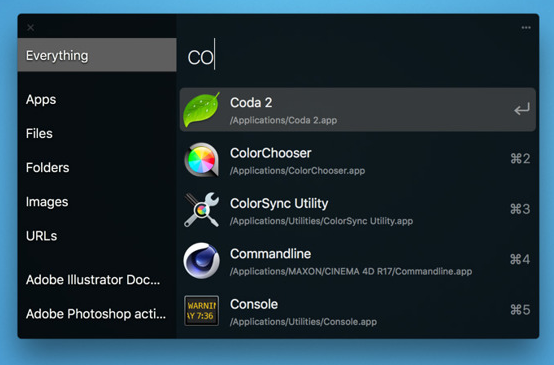
Task: Launch Coda 2 from the results
Action: tap(358, 110)
